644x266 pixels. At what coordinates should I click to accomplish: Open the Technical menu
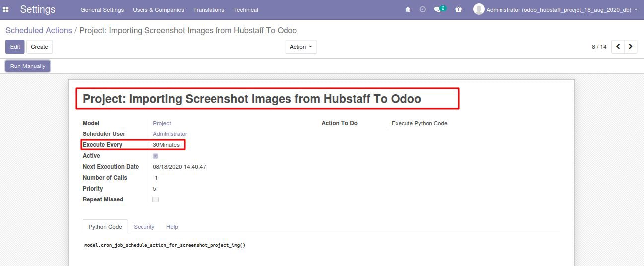(246, 10)
